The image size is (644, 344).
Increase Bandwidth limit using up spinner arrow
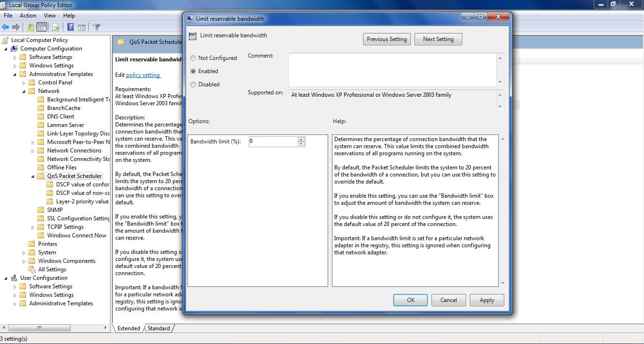point(301,139)
